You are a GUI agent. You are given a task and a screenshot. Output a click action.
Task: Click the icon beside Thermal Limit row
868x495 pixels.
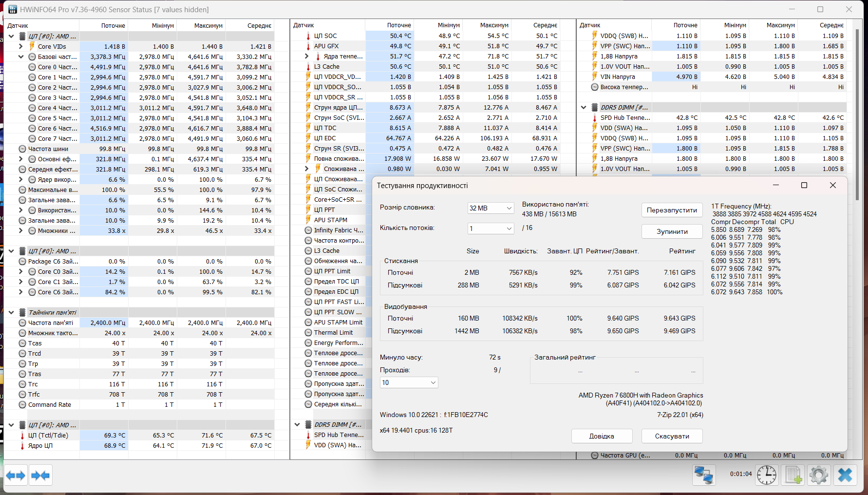pos(308,332)
